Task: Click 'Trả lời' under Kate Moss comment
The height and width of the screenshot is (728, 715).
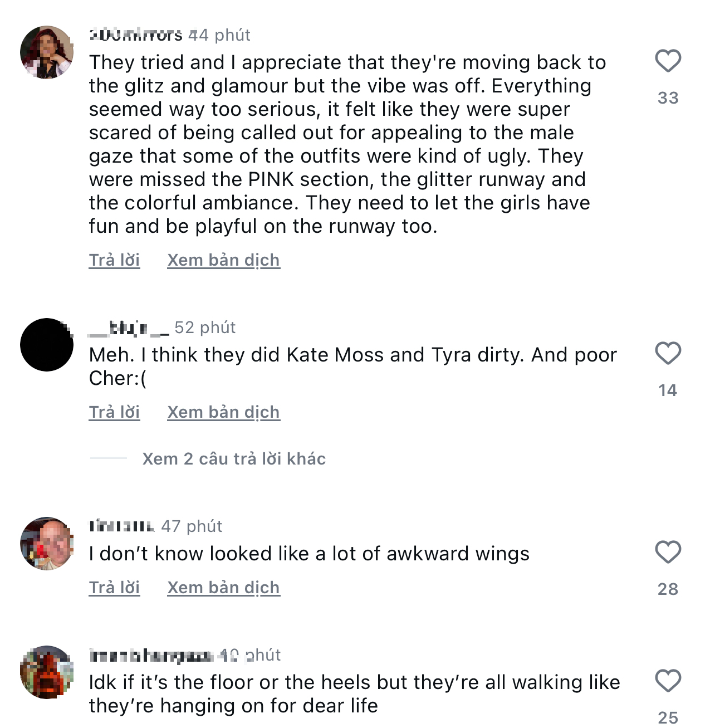Action: coord(114,412)
